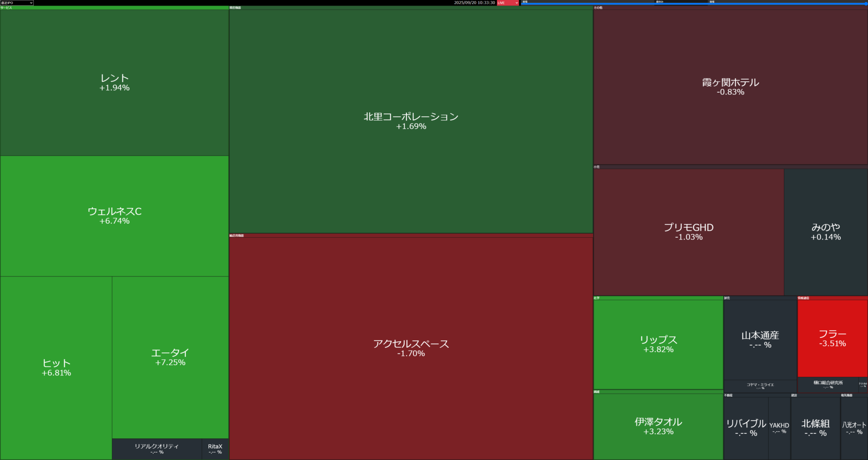Viewport: 868px width, 460px height.
Task: Click the リバイブル tile
Action: pos(746,427)
